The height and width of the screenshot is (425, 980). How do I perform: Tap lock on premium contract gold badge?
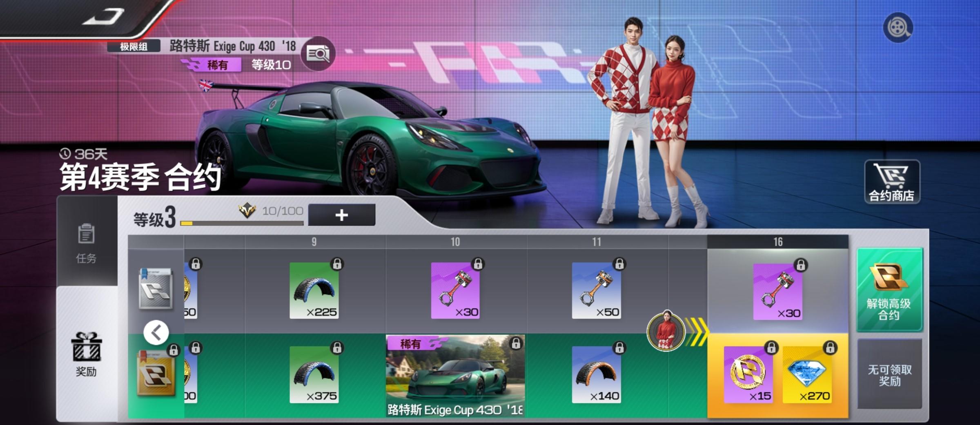[174, 350]
